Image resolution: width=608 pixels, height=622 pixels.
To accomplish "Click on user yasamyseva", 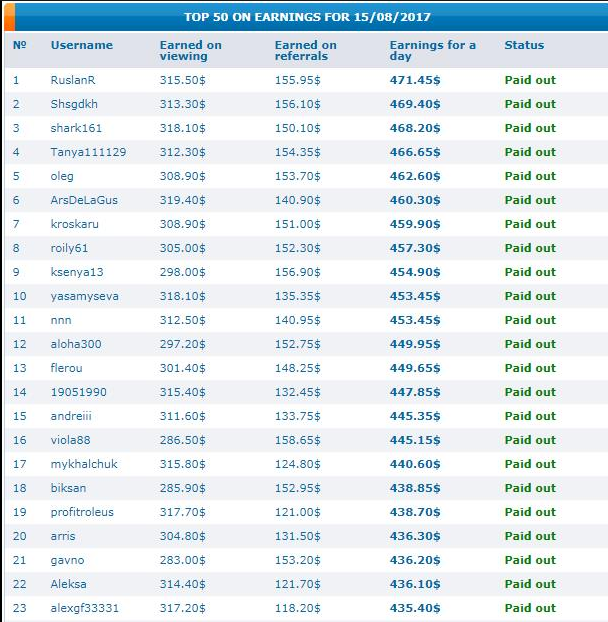I will (84, 296).
